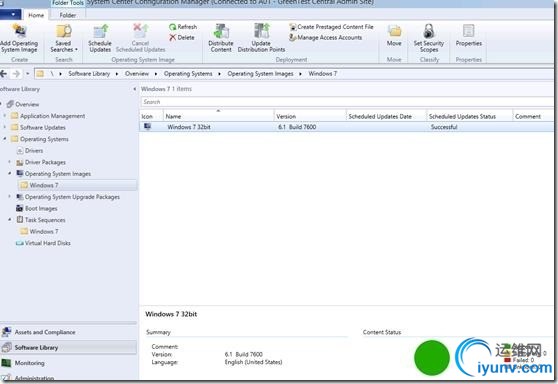Switch to the Folder ribbon tab
This screenshot has height=384, width=558.
click(68, 15)
